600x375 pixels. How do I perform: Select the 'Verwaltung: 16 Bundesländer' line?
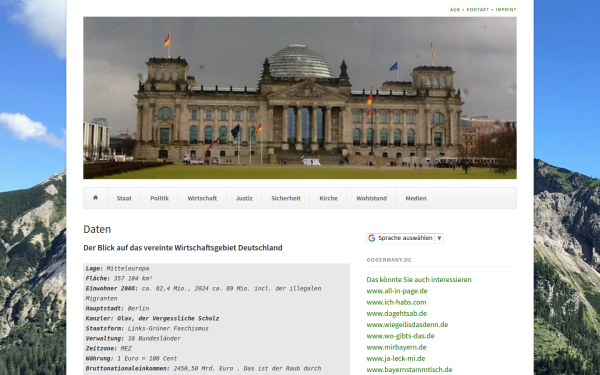133,338
